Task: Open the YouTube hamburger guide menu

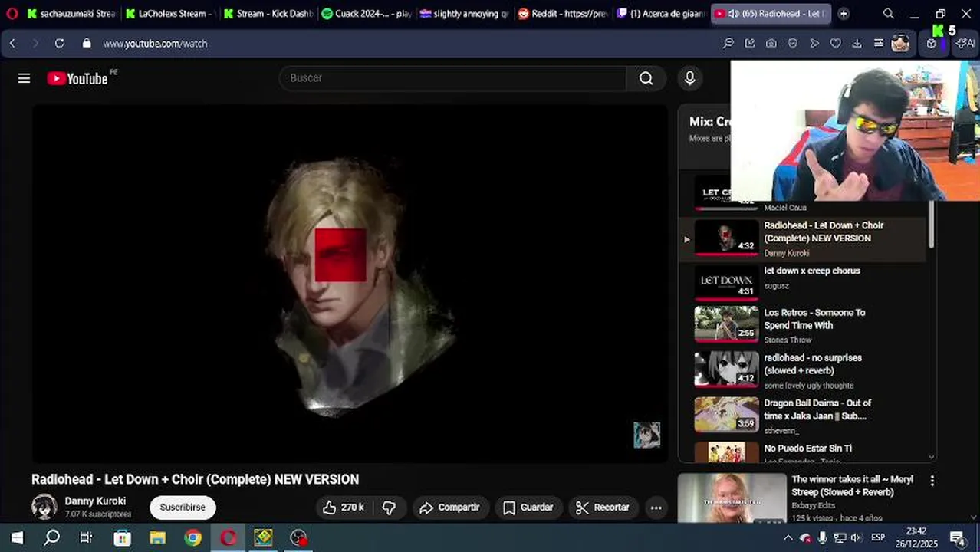Action: pos(24,78)
